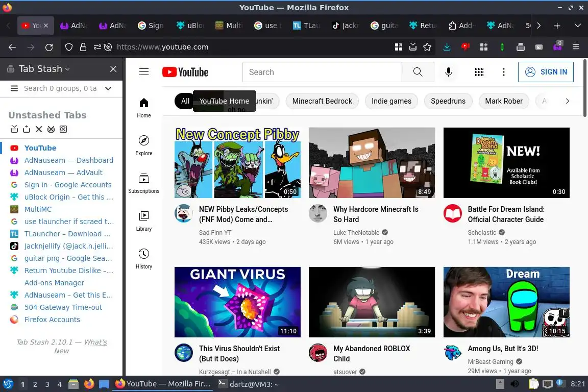588x392 pixels.
Task: Open a new browser tab with plus
Action: point(557,26)
